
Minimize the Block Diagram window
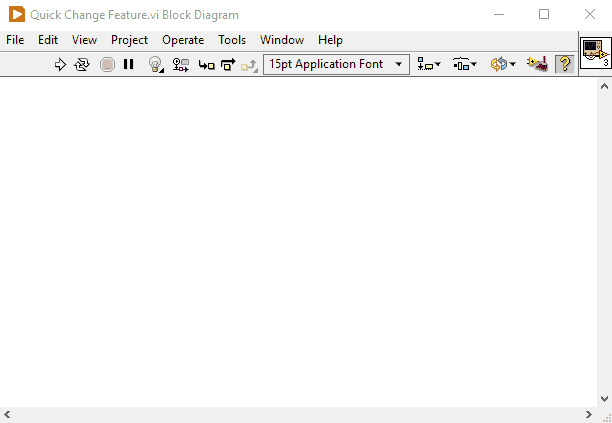tap(499, 14)
